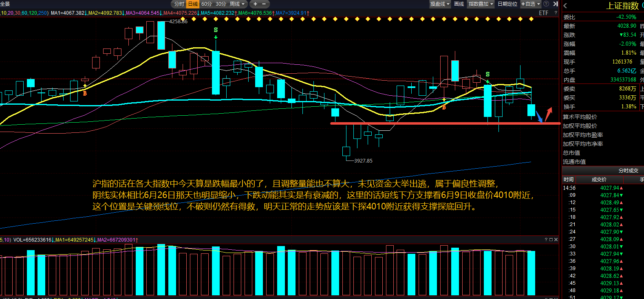Open help icon in top toolbar
The width and height of the screenshot is (644, 299).
(x=546, y=4)
